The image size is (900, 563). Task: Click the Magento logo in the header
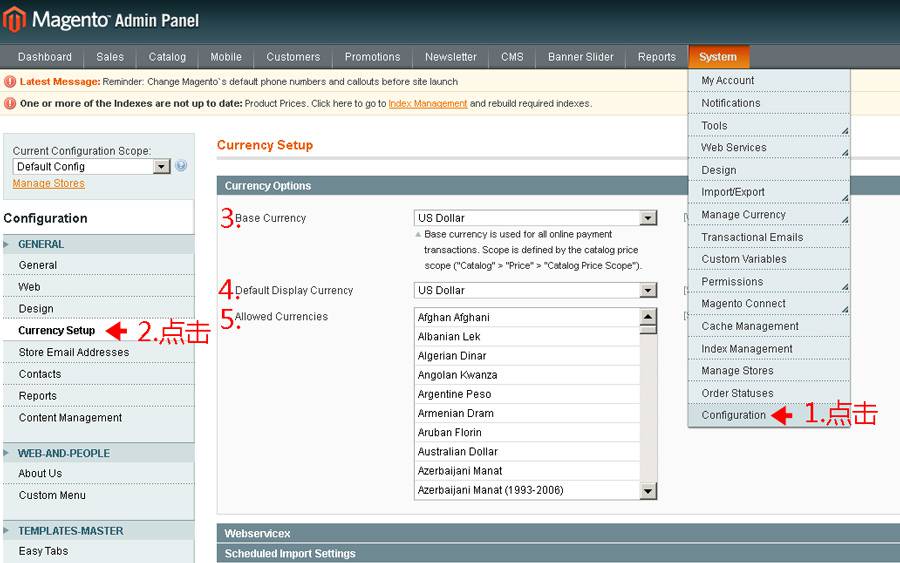14,20
